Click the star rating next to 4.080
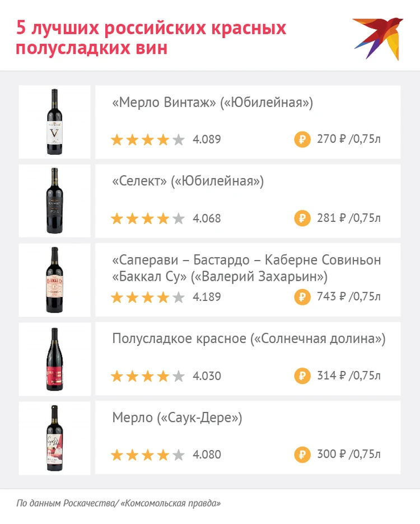Image resolution: width=420 pixels, height=524 pixels. 148,455
